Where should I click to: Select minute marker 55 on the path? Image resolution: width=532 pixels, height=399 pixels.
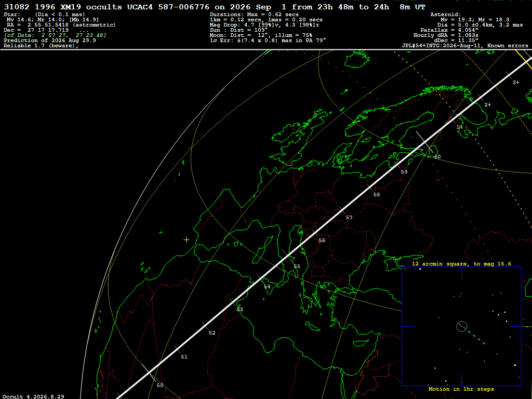297,267
